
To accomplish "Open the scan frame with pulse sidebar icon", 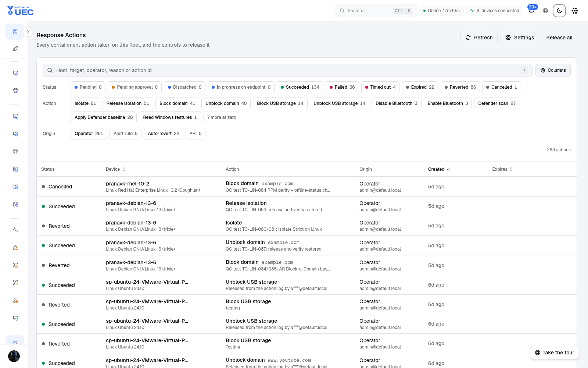I will (15, 283).
